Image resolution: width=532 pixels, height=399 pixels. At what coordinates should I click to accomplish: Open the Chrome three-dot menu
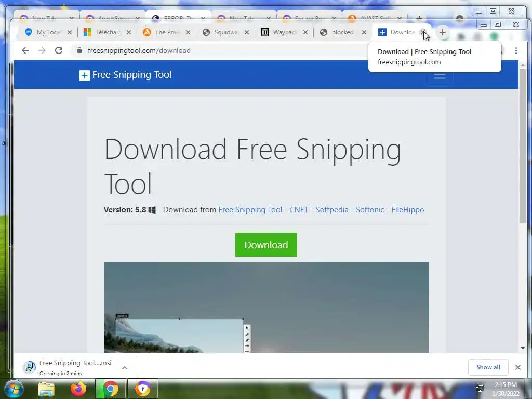click(x=516, y=50)
